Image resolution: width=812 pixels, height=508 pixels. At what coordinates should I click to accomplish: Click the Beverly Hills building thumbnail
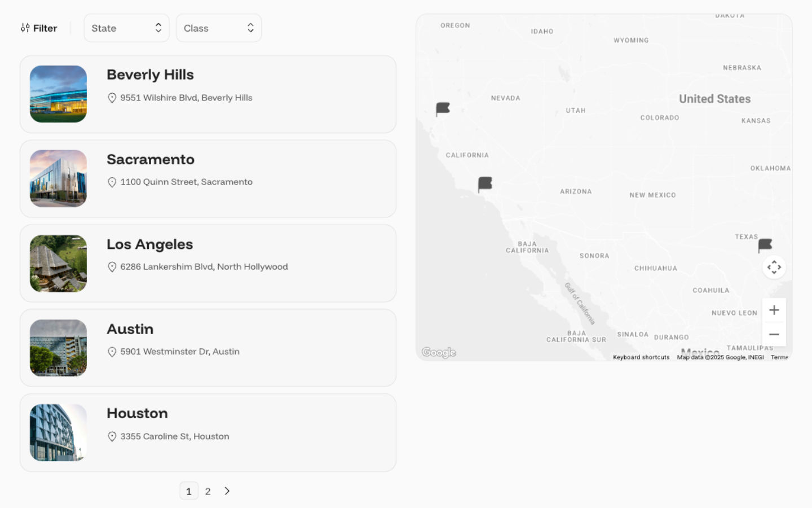[59, 94]
